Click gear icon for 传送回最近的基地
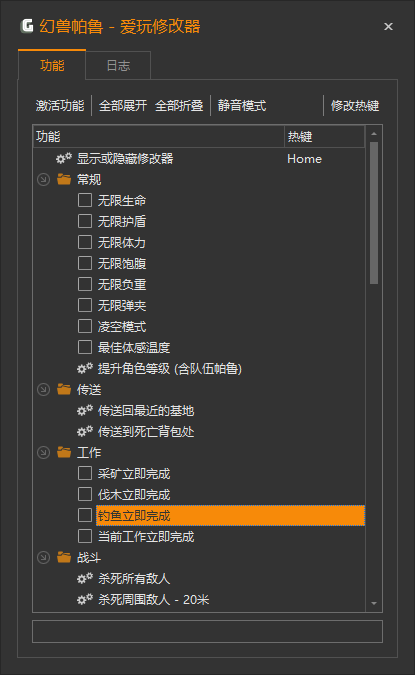The width and height of the screenshot is (415, 675). pyautogui.click(x=85, y=411)
